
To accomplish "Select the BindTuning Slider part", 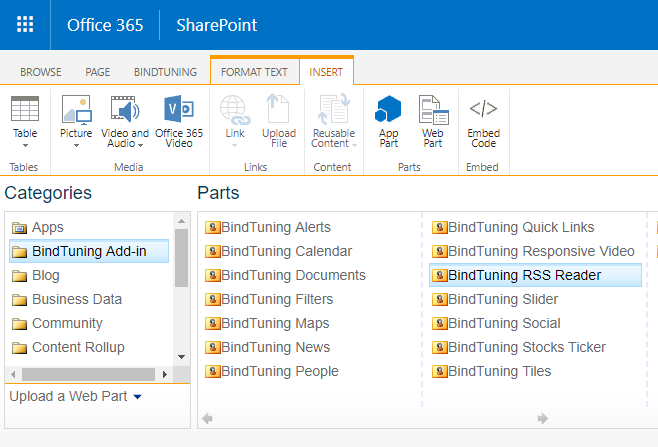I will 495,299.
